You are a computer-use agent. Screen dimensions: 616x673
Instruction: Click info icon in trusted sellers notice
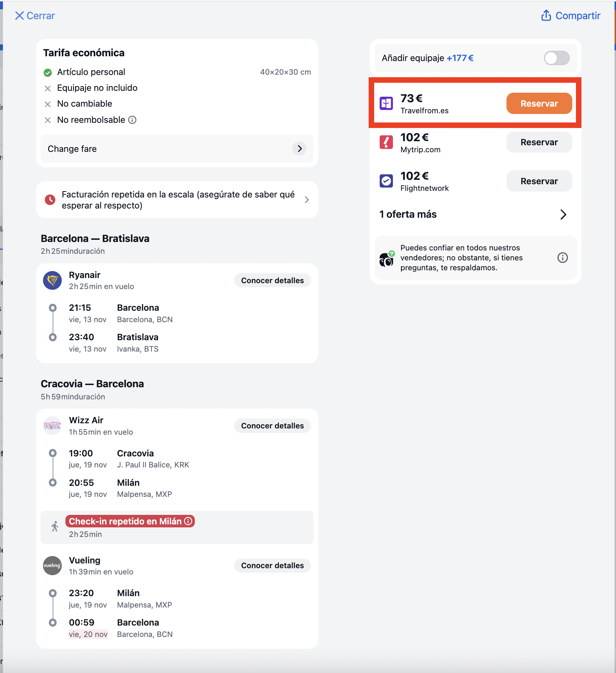[562, 257]
